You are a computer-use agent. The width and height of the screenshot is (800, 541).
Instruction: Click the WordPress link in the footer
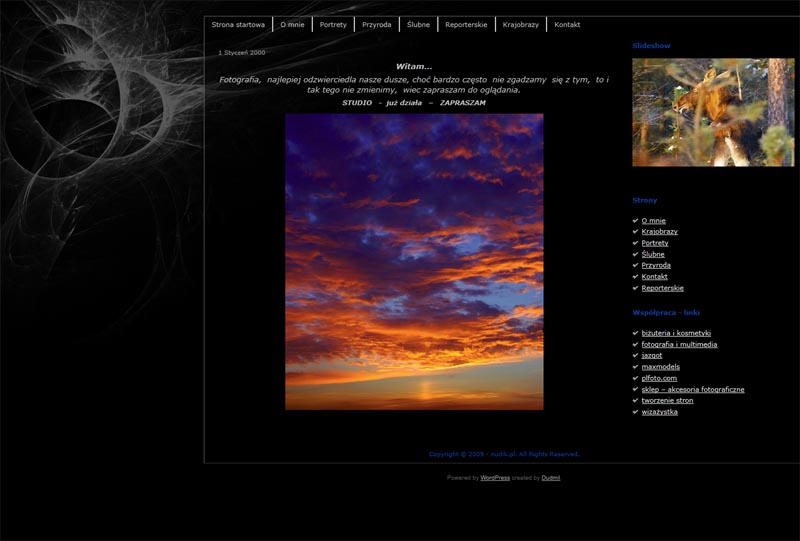pyautogui.click(x=495, y=478)
